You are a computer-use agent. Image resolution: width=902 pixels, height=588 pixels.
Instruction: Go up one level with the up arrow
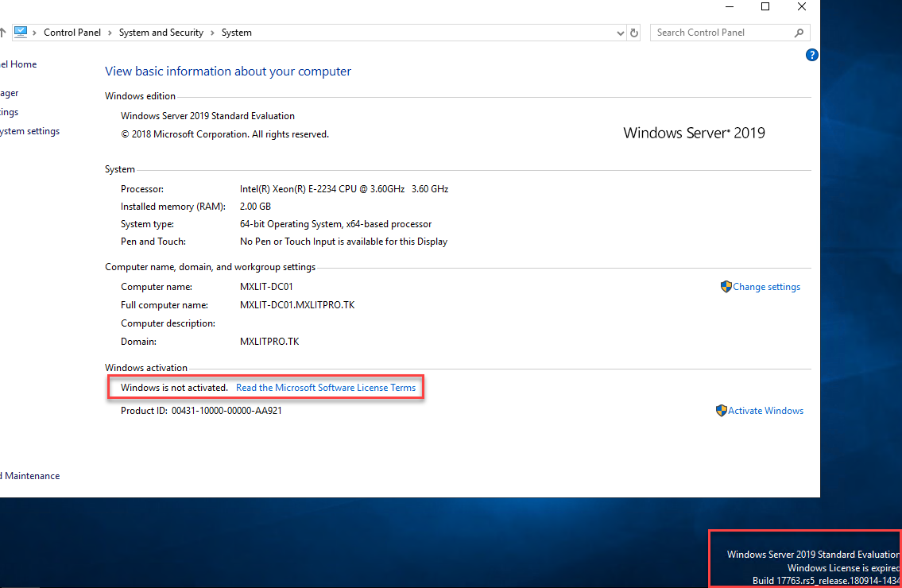[x=2, y=33]
